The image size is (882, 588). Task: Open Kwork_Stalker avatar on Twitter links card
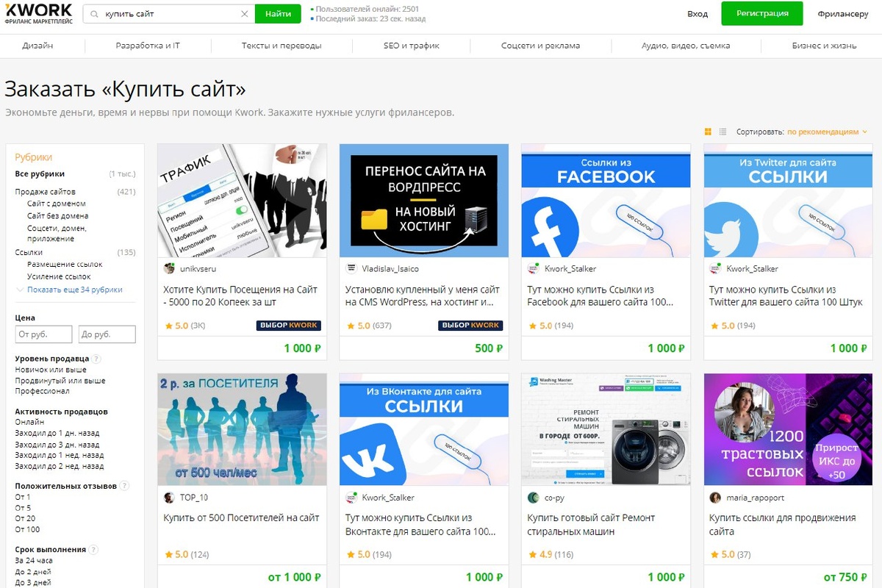715,268
